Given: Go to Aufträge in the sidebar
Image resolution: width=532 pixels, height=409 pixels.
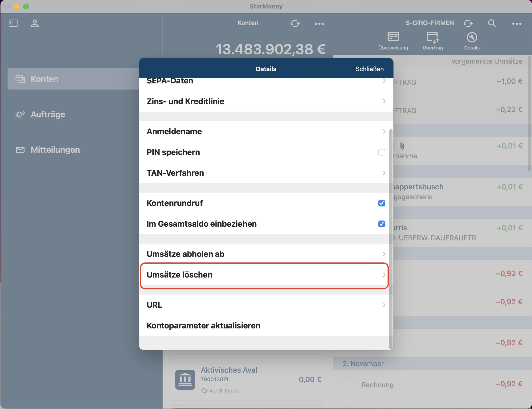Looking at the screenshot, I should 48,115.
